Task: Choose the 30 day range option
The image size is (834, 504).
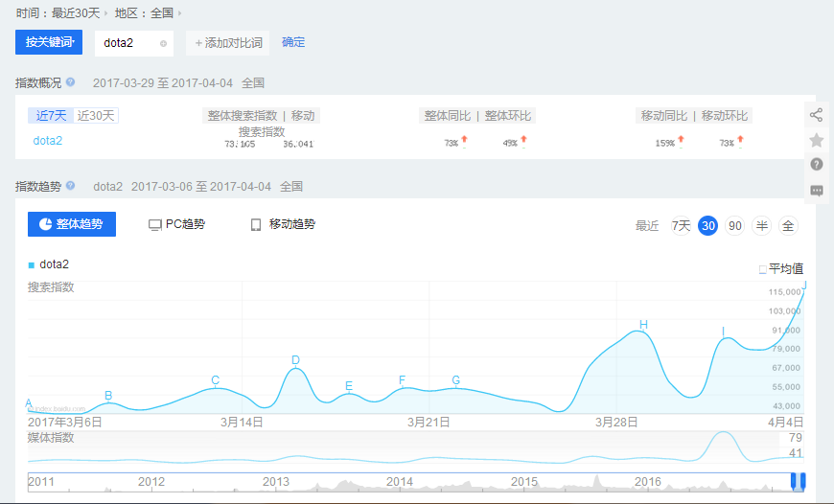Action: [x=708, y=226]
